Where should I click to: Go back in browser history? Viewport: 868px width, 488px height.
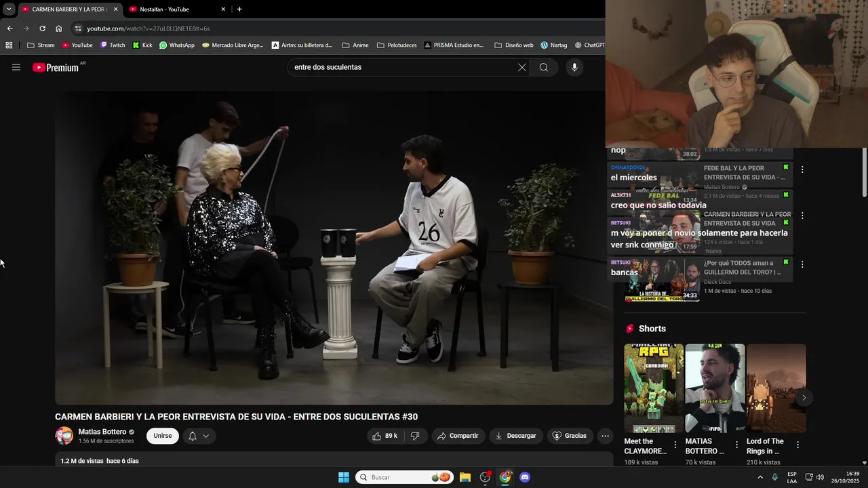9,28
